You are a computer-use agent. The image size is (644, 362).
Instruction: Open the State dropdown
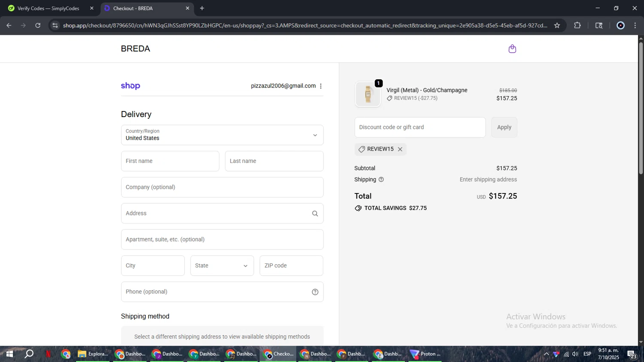(x=222, y=266)
